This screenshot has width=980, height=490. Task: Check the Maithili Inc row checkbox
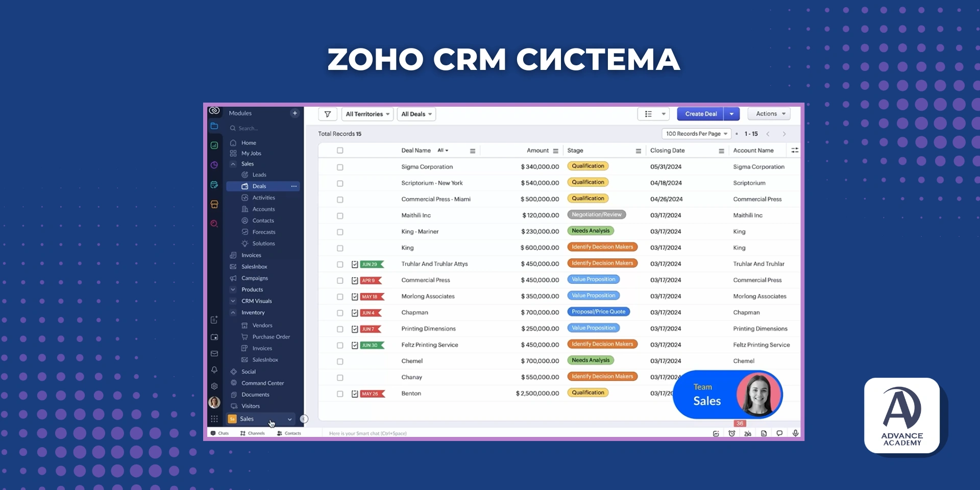click(340, 216)
